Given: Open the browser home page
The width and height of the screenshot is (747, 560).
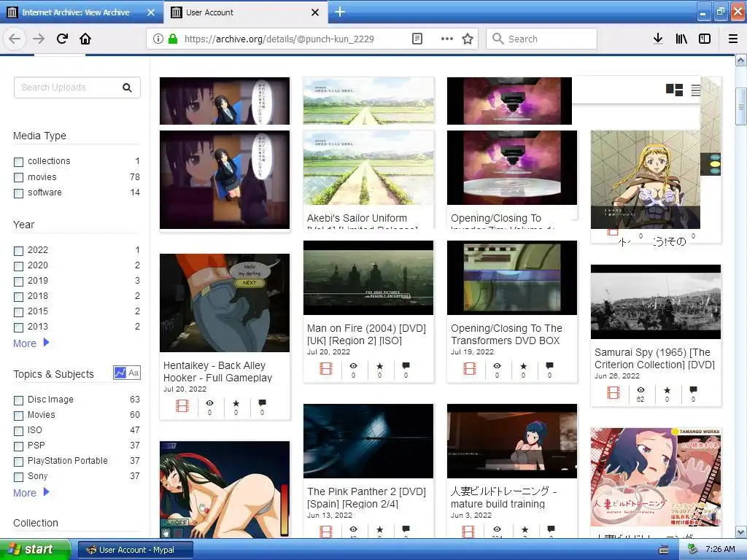Looking at the screenshot, I should point(85,39).
